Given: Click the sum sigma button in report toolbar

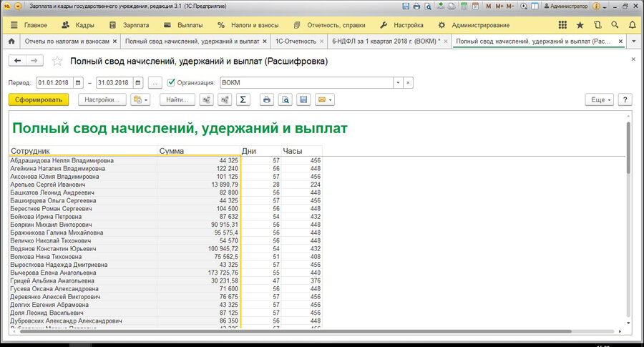Looking at the screenshot, I should pos(243,99).
